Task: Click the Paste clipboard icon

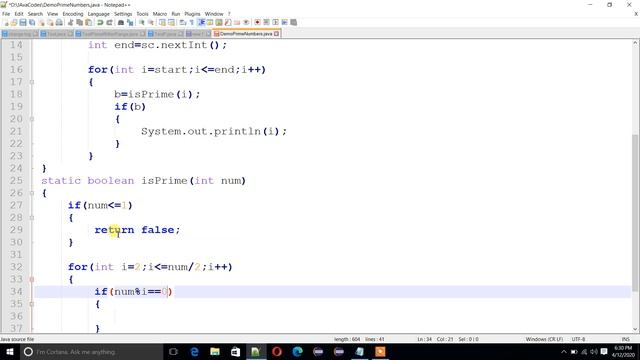Action: click(89, 22)
